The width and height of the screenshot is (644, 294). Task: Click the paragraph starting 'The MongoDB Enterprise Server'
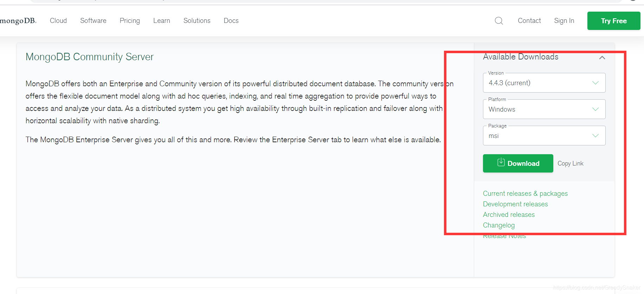pos(233,140)
